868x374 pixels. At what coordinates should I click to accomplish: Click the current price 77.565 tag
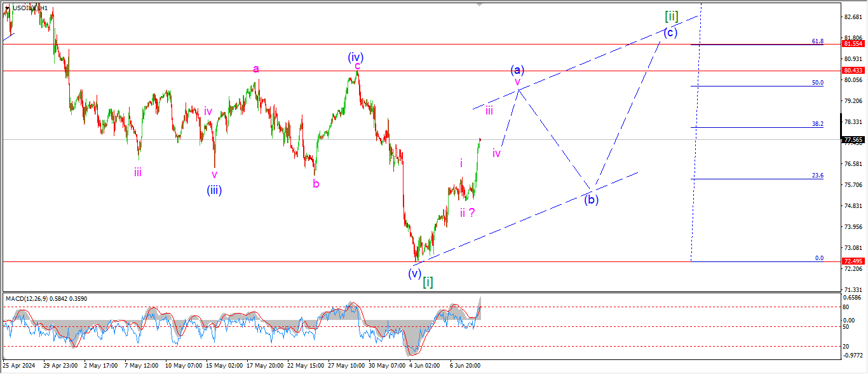851,139
